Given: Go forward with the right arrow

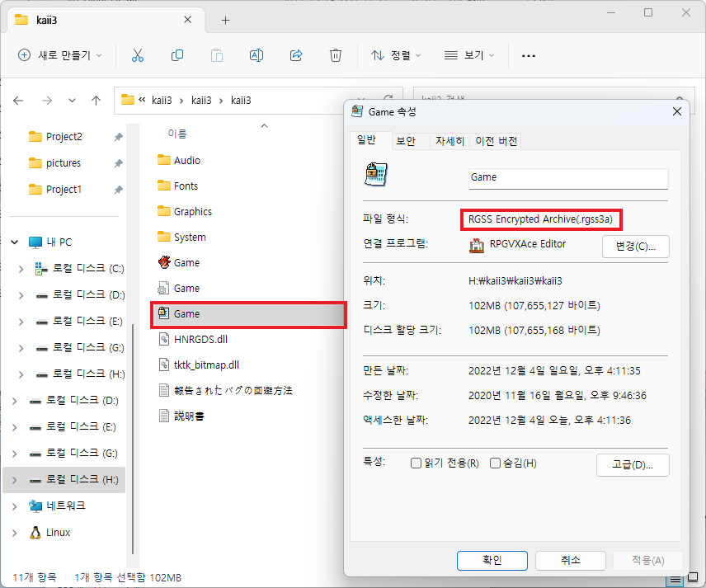Looking at the screenshot, I should (x=47, y=101).
